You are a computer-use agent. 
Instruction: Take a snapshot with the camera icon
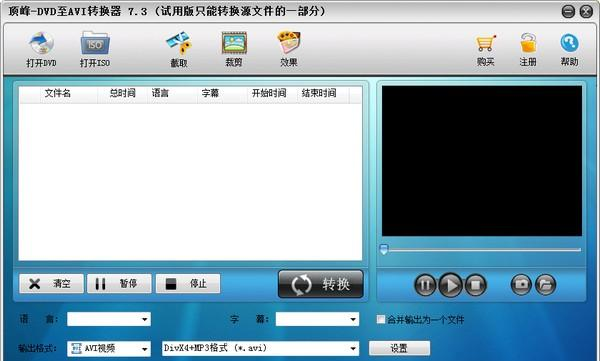tap(521, 284)
